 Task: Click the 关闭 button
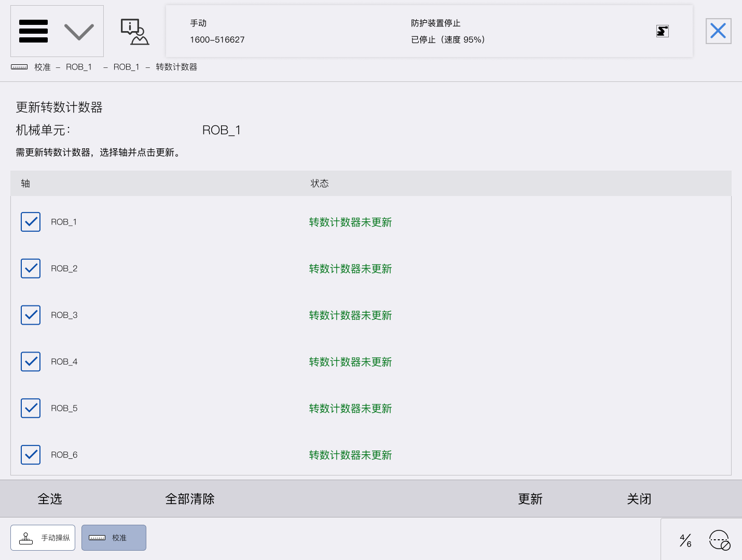point(639,499)
